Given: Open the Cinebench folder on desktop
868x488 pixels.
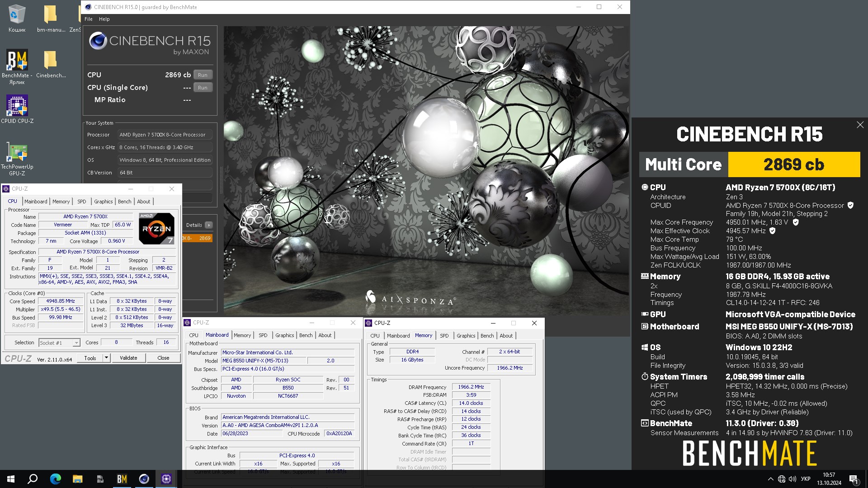Looking at the screenshot, I should click(x=51, y=64).
